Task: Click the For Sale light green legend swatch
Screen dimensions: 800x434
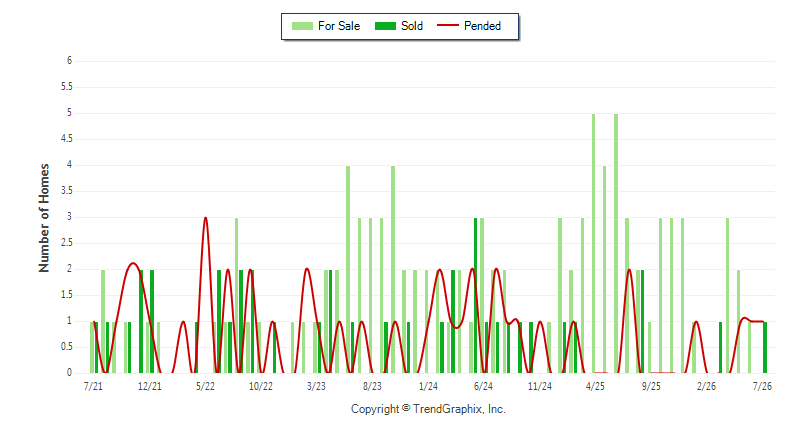Action: pyautogui.click(x=302, y=26)
